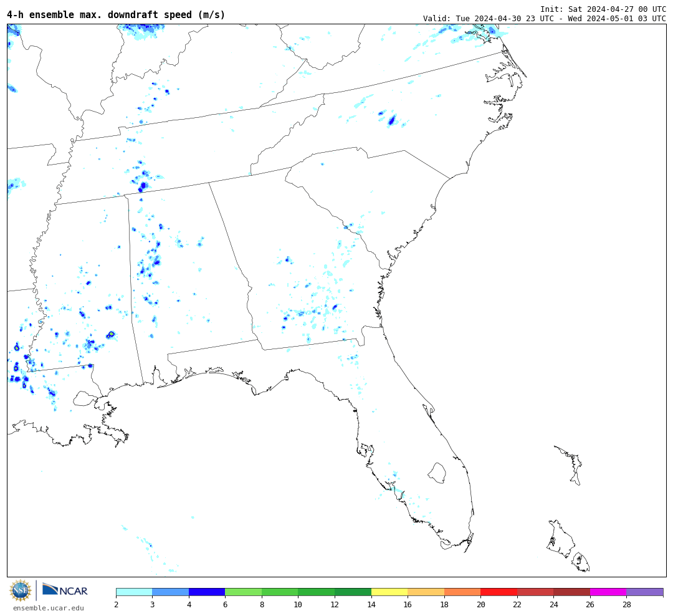Click the light orange 16-18 color swatch
Image resolution: width=673 pixels, height=616 pixels.
426,592
